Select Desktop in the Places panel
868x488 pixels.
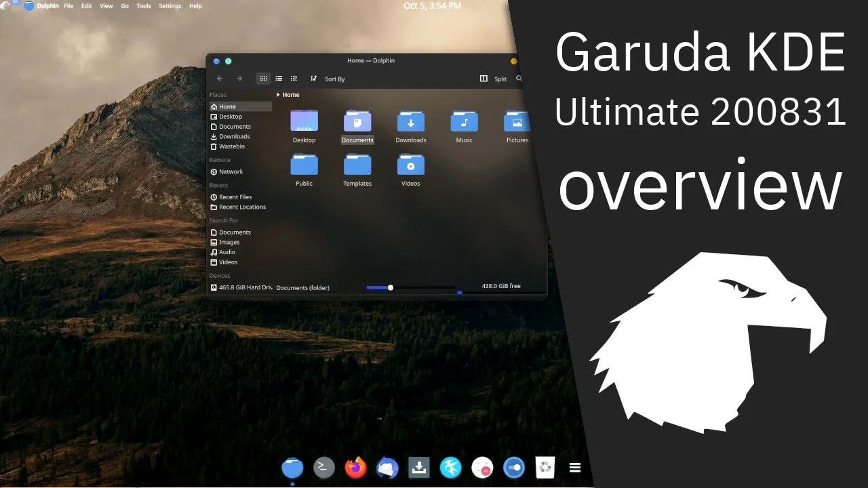[x=240, y=117]
